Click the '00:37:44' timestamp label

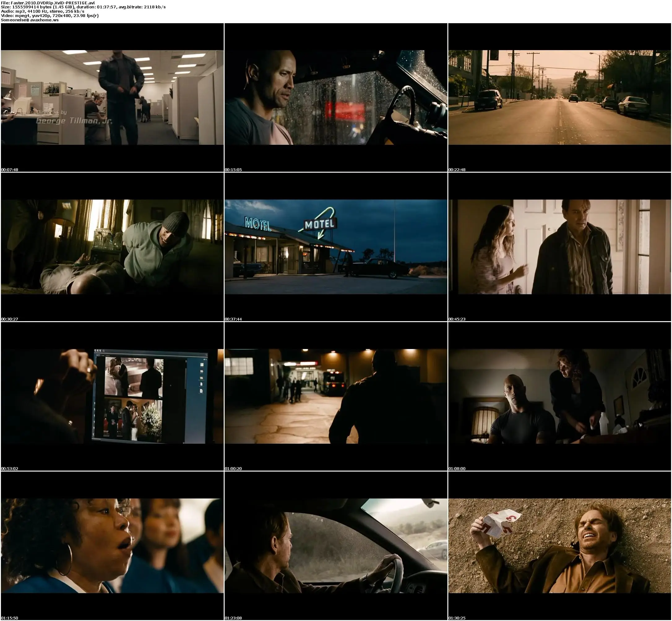click(233, 319)
